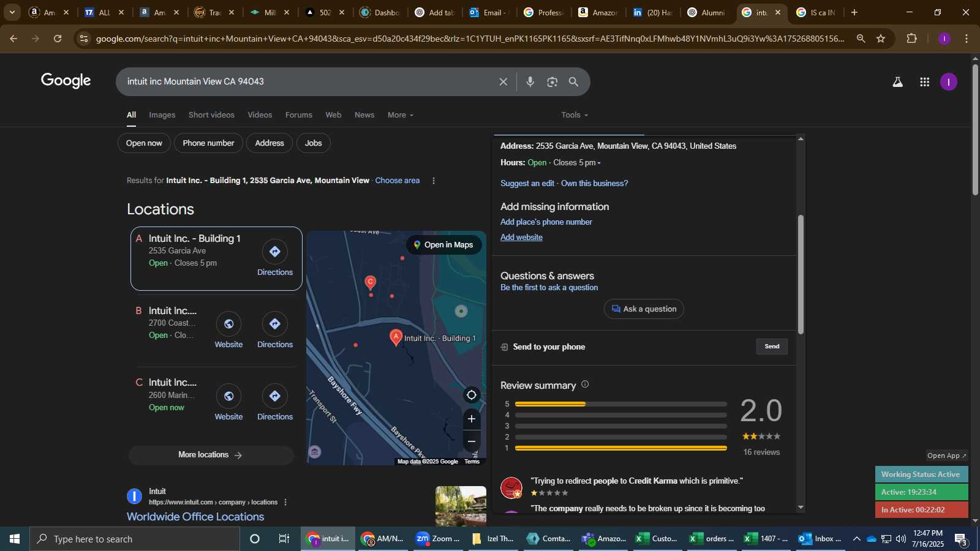This screenshot has width=980, height=551.
Task: Clear the Google search box text
Action: pos(503,81)
